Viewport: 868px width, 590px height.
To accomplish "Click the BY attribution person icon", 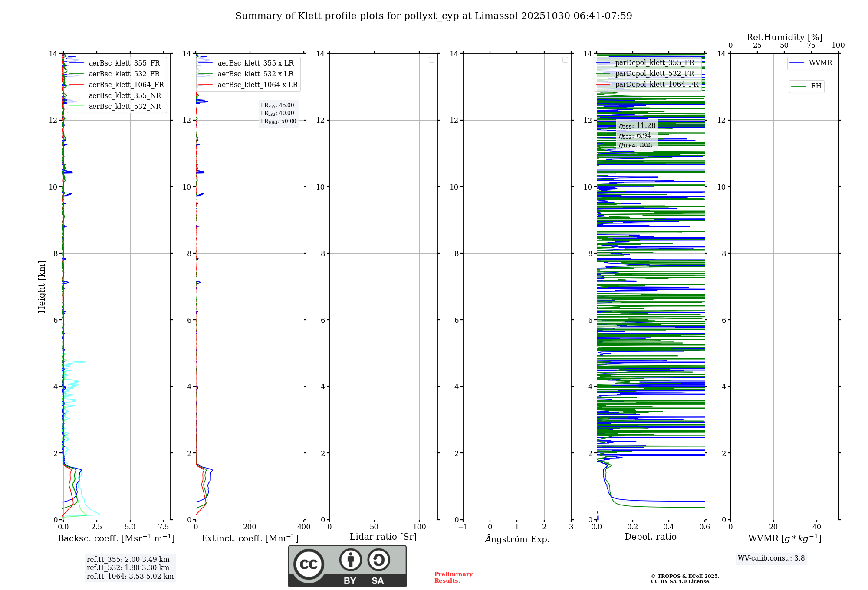I will pyautogui.click(x=350, y=560).
